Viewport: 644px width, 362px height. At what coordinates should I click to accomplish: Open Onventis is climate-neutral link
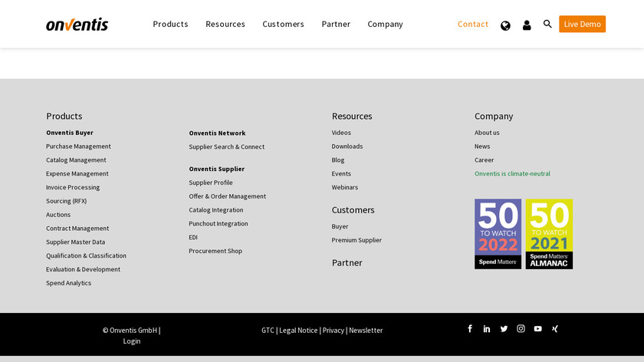pos(513,173)
